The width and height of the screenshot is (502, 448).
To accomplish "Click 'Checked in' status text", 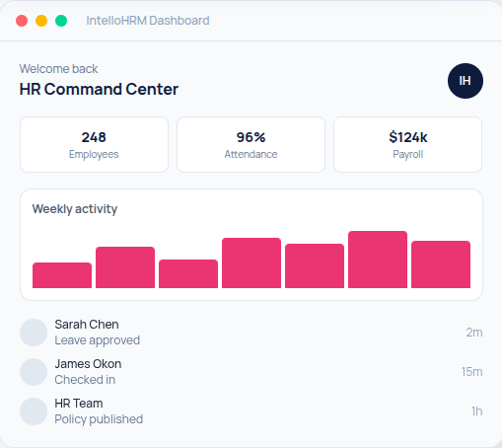I will (85, 380).
